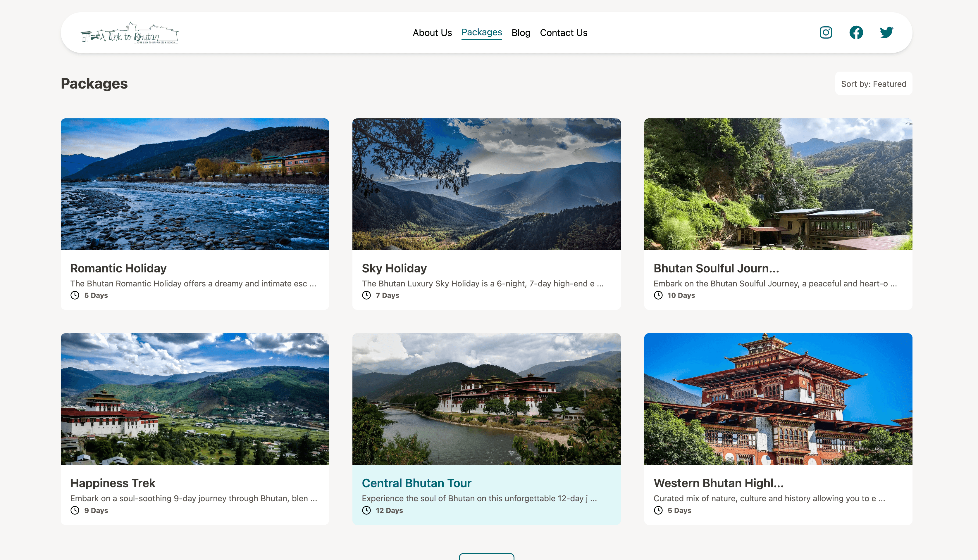Navigate to Contact Us
Screen dimensions: 978x560
564,33
